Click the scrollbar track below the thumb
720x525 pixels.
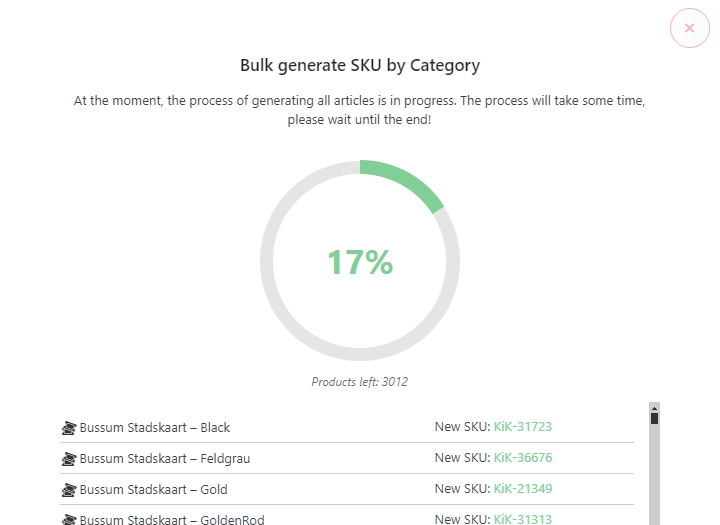[x=654, y=475]
